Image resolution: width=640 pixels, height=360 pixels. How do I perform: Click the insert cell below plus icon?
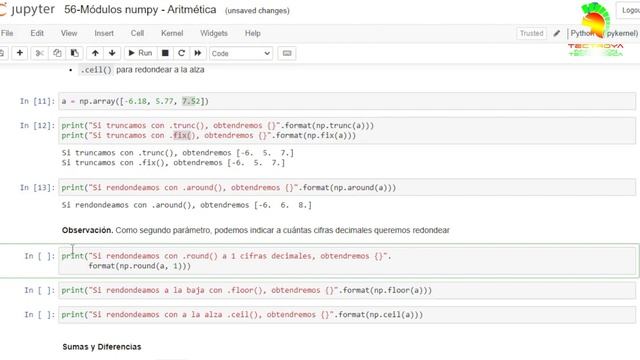(x=20, y=53)
